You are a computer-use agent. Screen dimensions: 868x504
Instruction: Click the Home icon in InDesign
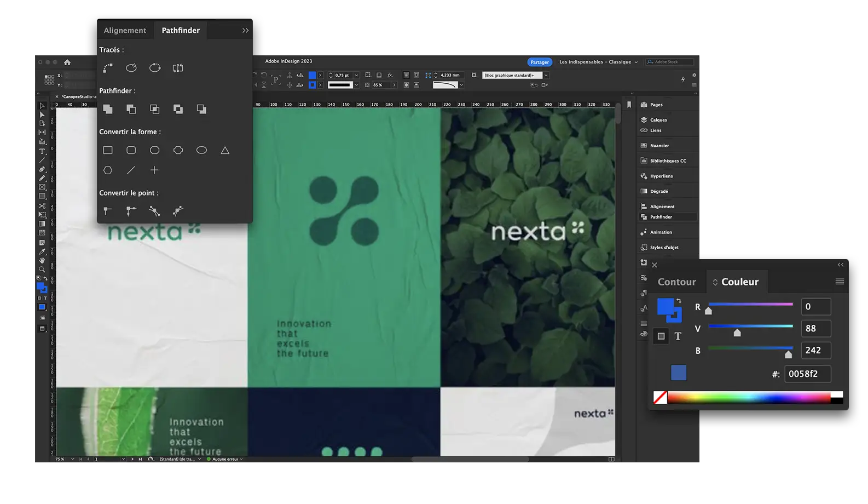click(x=67, y=62)
